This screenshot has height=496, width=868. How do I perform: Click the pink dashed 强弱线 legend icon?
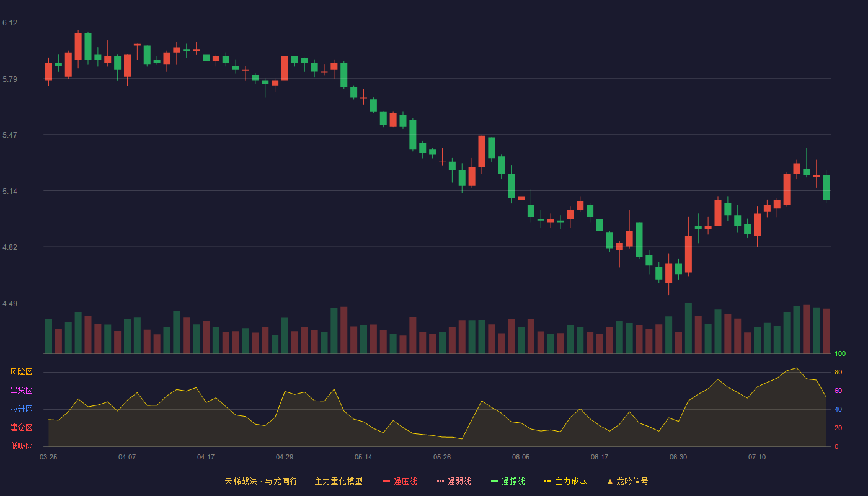440,481
